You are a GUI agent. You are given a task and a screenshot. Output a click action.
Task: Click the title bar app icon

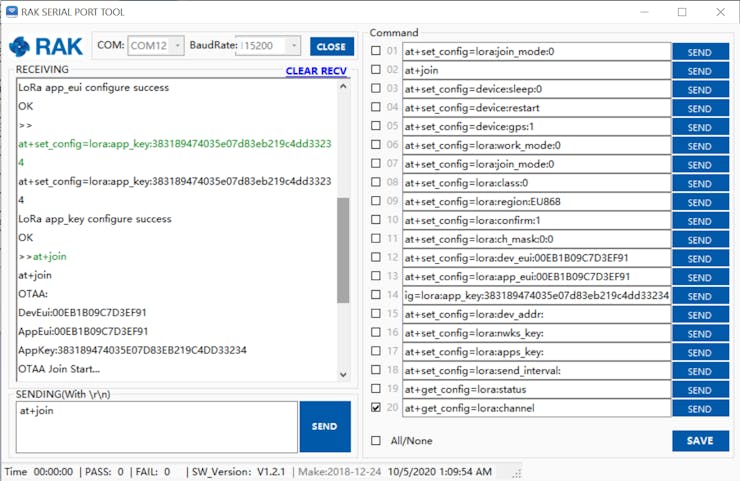point(10,11)
